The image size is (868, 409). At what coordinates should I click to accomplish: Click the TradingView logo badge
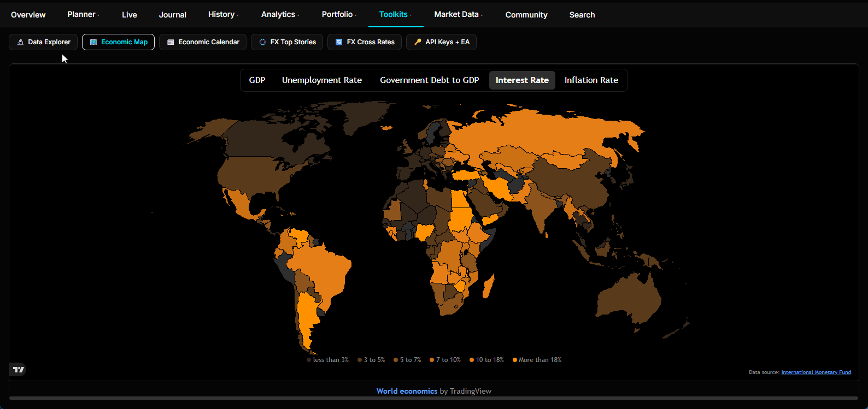pos(19,370)
